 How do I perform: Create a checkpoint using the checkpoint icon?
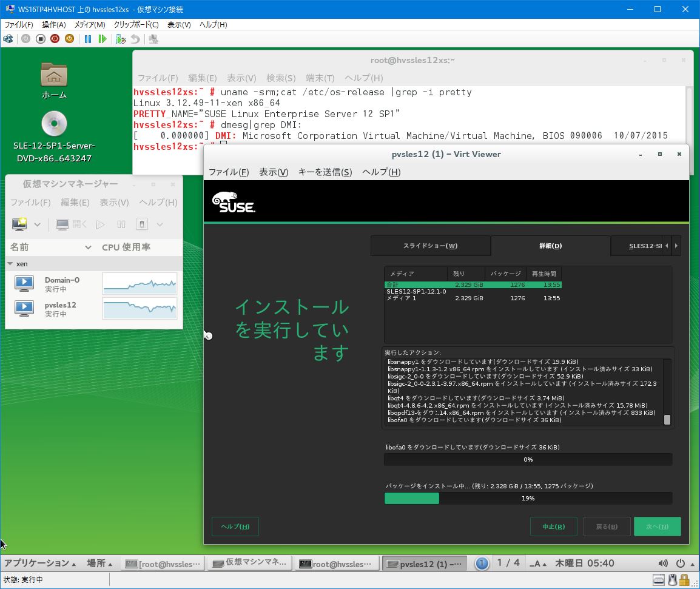(121, 39)
